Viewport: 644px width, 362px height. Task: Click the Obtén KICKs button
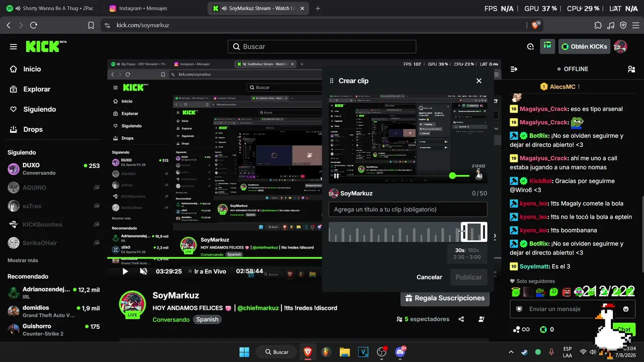(x=584, y=46)
